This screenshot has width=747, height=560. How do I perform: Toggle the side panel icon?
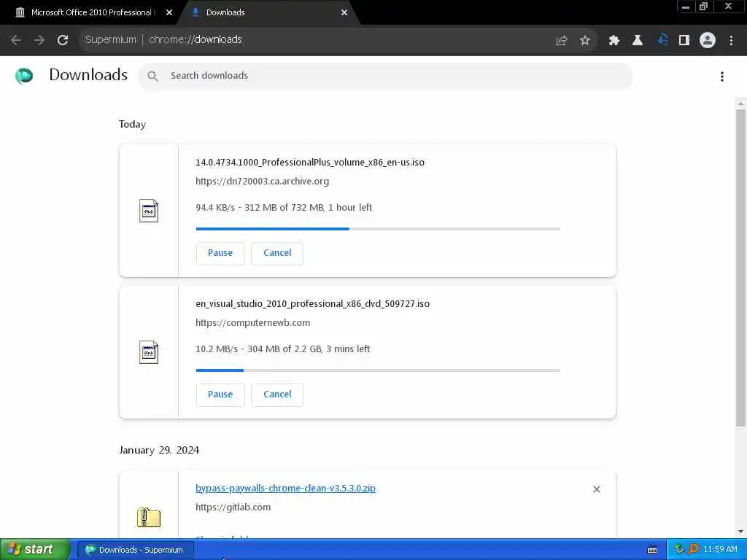pos(684,41)
